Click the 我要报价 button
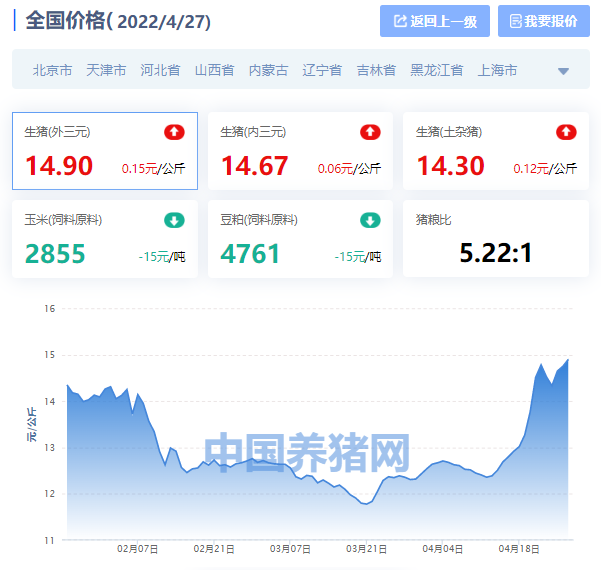The image size is (601, 570). pyautogui.click(x=544, y=21)
